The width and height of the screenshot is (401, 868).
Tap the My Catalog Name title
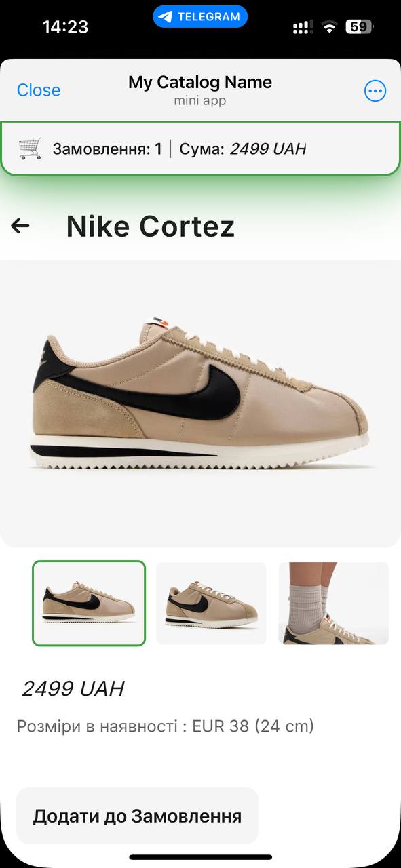coord(200,82)
